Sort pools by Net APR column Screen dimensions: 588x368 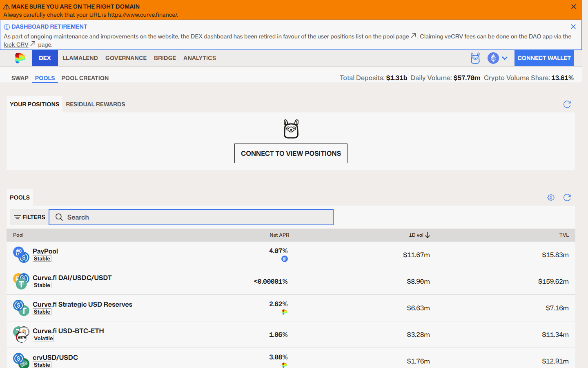click(x=279, y=235)
